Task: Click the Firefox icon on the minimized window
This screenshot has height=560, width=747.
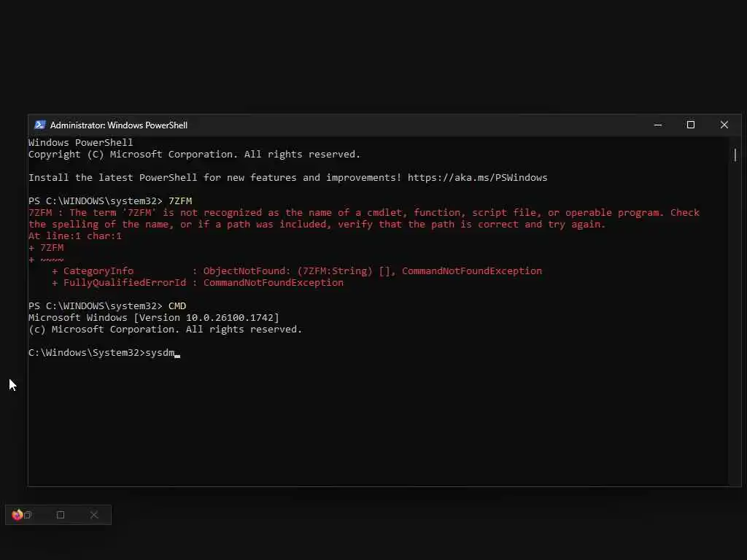Action: [18, 515]
